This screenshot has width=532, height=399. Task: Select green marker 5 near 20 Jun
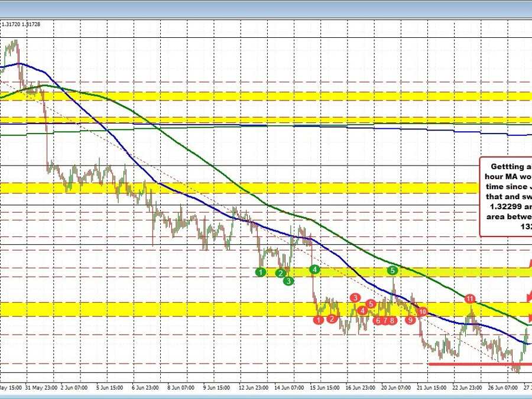tap(391, 270)
